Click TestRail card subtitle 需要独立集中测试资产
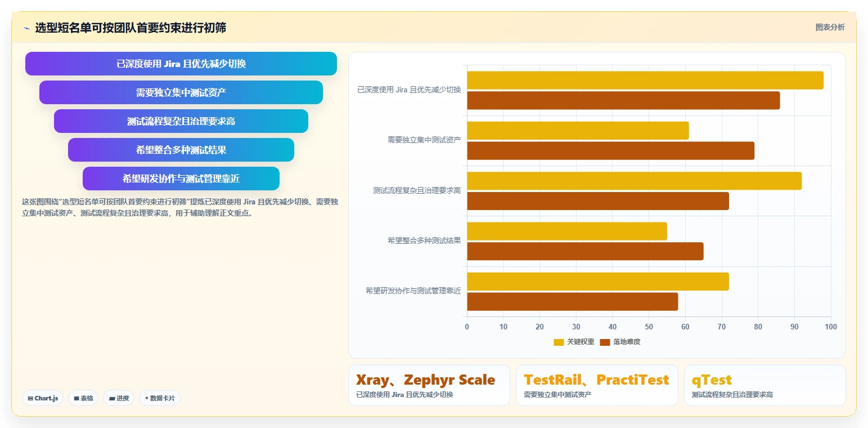The height and width of the screenshot is (428, 868). pos(557,395)
